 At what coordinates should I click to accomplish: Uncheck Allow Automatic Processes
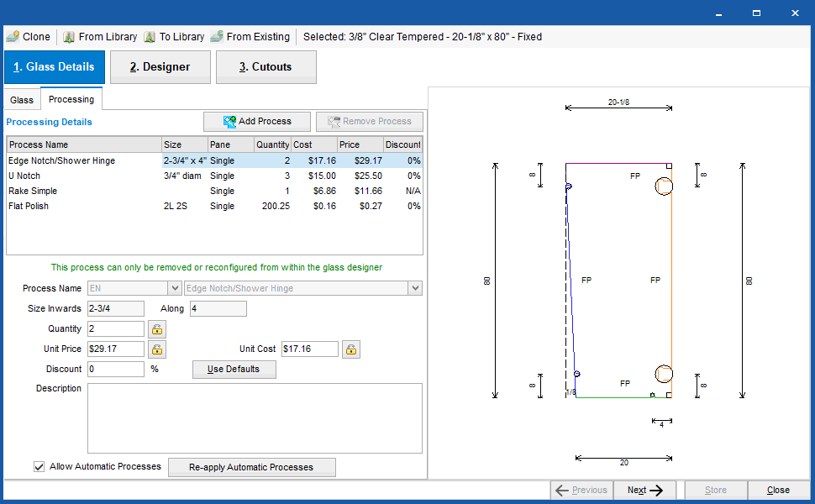pos(39,467)
